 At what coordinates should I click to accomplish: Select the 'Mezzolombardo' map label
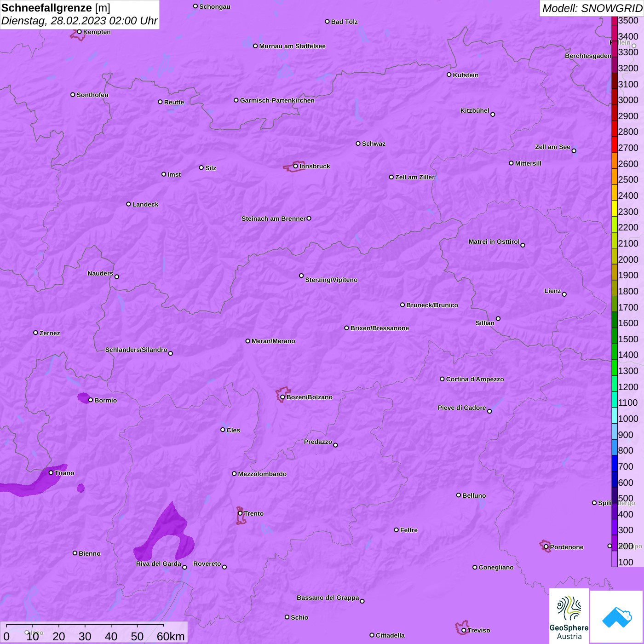(262, 474)
